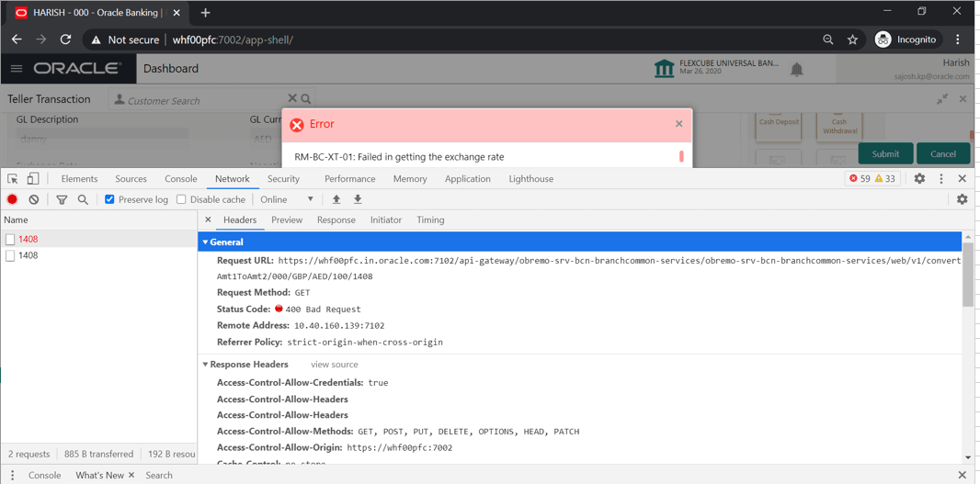The width and height of the screenshot is (980, 484).
Task: Open DevTools settings gear
Action: (919, 178)
